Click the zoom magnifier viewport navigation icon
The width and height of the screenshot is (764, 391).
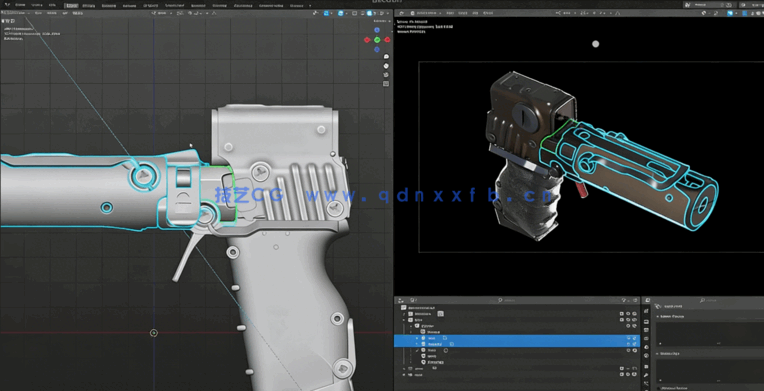[386, 57]
